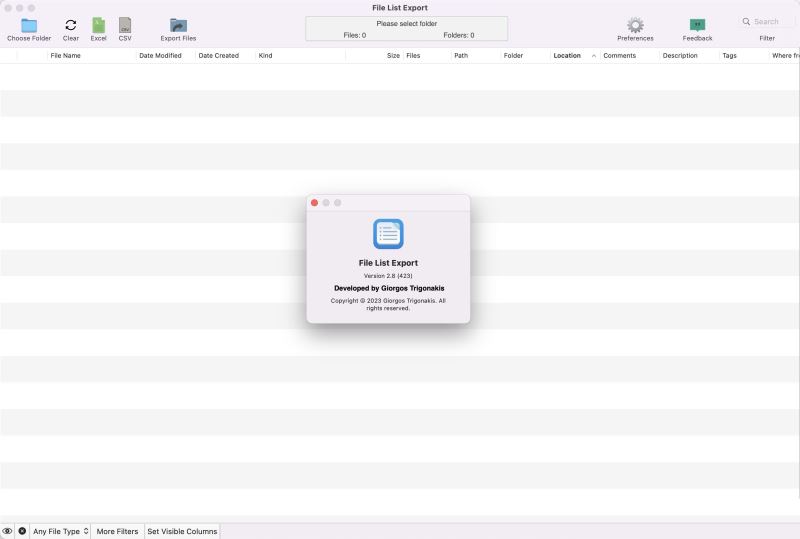Click the Files: 0 counter
The width and height of the screenshot is (800, 539).
pyautogui.click(x=355, y=35)
